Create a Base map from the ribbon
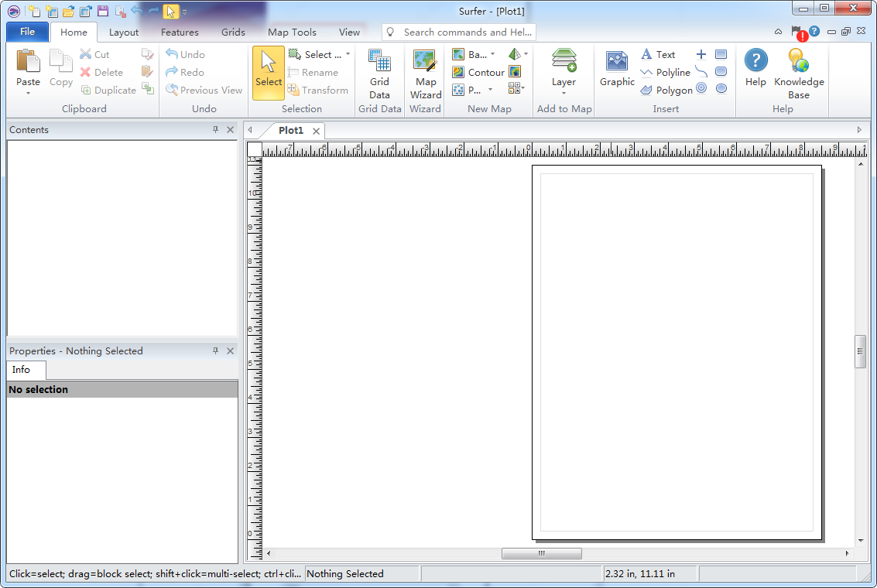This screenshot has height=588, width=877. coord(469,54)
